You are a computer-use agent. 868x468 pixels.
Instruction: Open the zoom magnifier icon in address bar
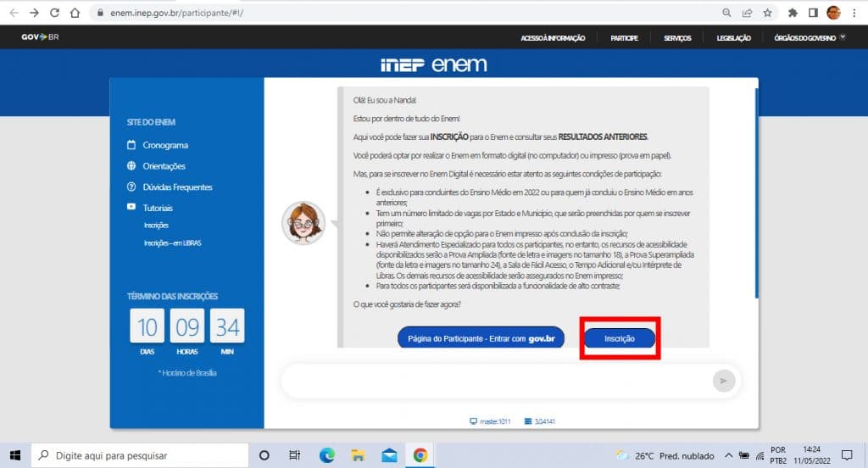pyautogui.click(x=726, y=13)
